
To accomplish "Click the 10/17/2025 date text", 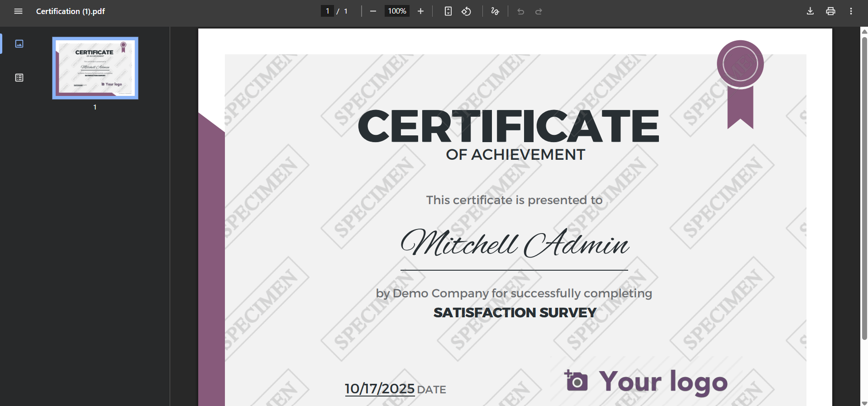I will pyautogui.click(x=380, y=389).
